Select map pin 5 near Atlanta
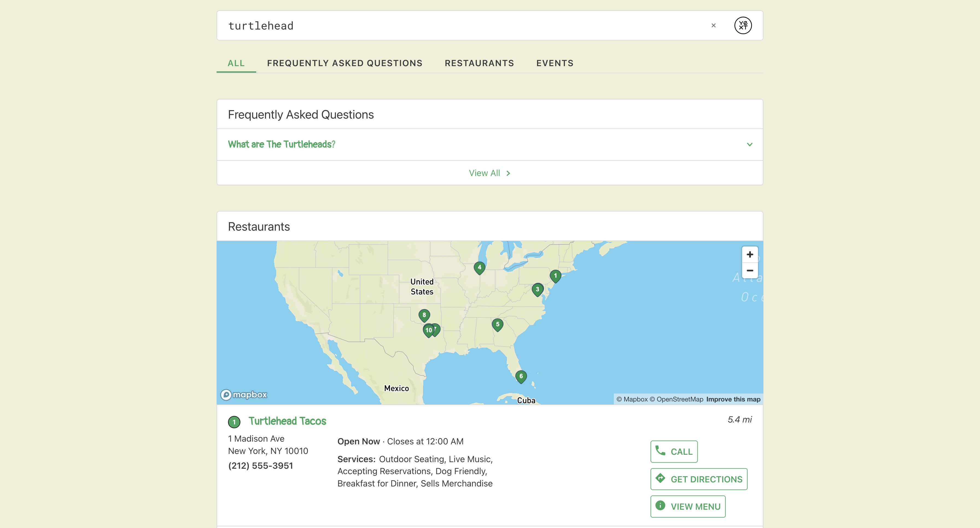Screen dimensions: 980x528 point(497,325)
